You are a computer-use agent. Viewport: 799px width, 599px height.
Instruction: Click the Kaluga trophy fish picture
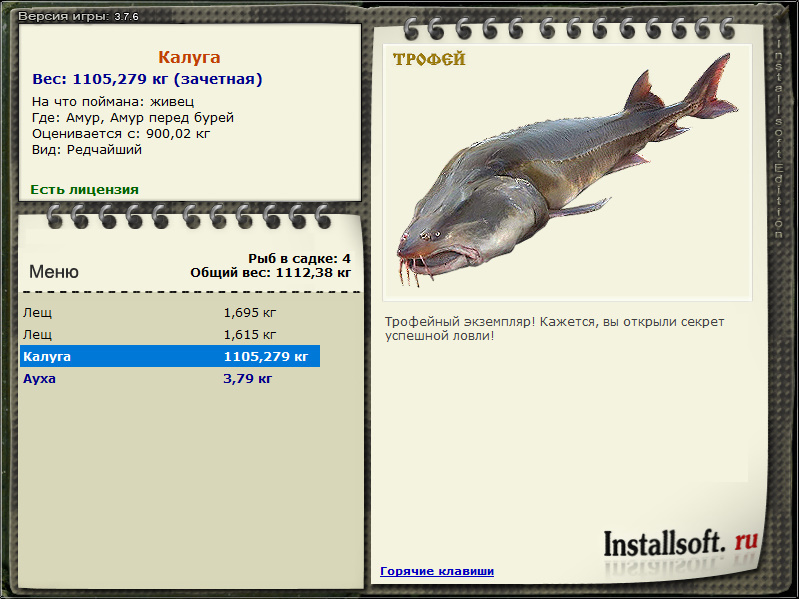[x=567, y=172]
